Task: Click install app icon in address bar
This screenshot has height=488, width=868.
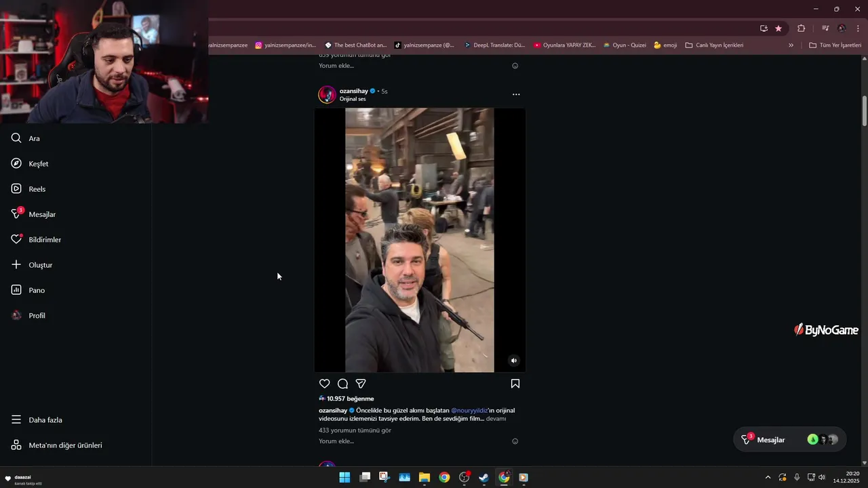Action: [x=764, y=28]
